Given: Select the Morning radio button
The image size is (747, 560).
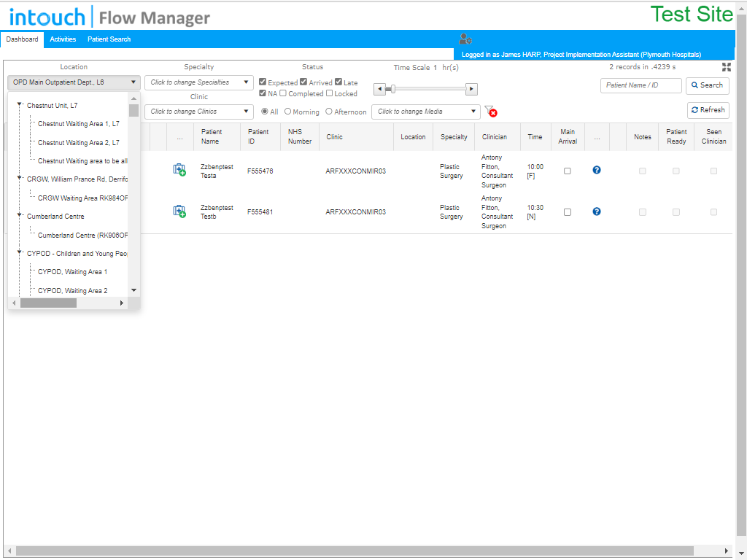Looking at the screenshot, I should click(287, 112).
